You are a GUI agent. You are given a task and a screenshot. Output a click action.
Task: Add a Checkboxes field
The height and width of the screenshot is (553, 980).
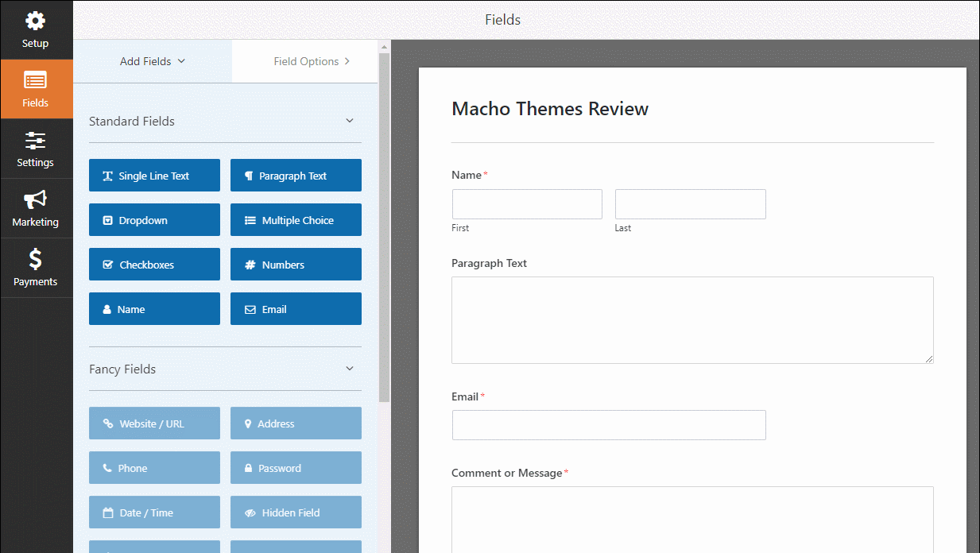point(154,265)
